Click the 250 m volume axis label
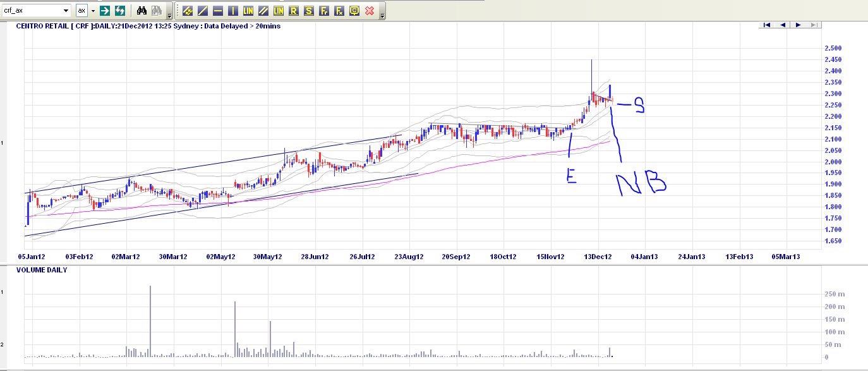The width and height of the screenshot is (868, 371). pos(835,294)
